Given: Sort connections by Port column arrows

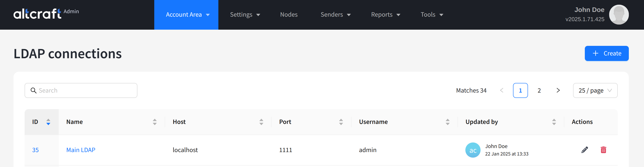Looking at the screenshot, I should (x=341, y=122).
